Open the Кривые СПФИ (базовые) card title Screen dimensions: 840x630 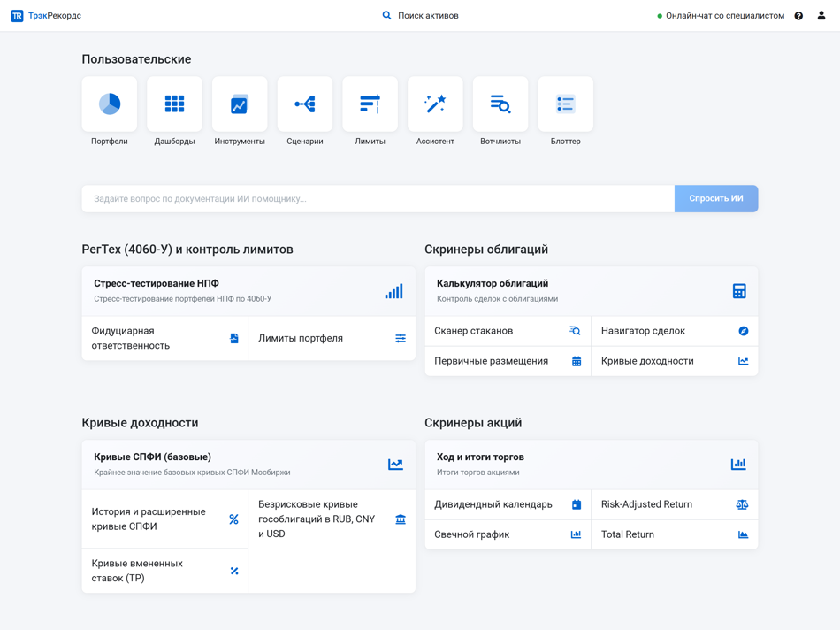153,457
